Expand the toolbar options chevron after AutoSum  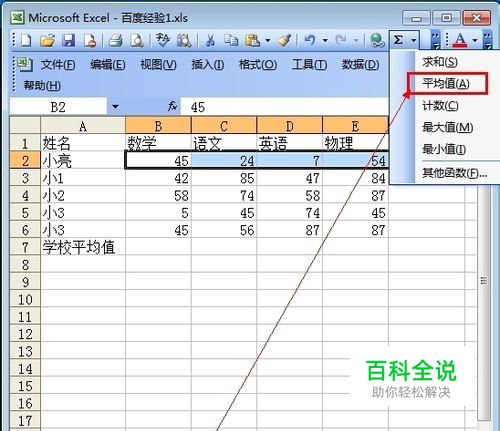point(435,41)
